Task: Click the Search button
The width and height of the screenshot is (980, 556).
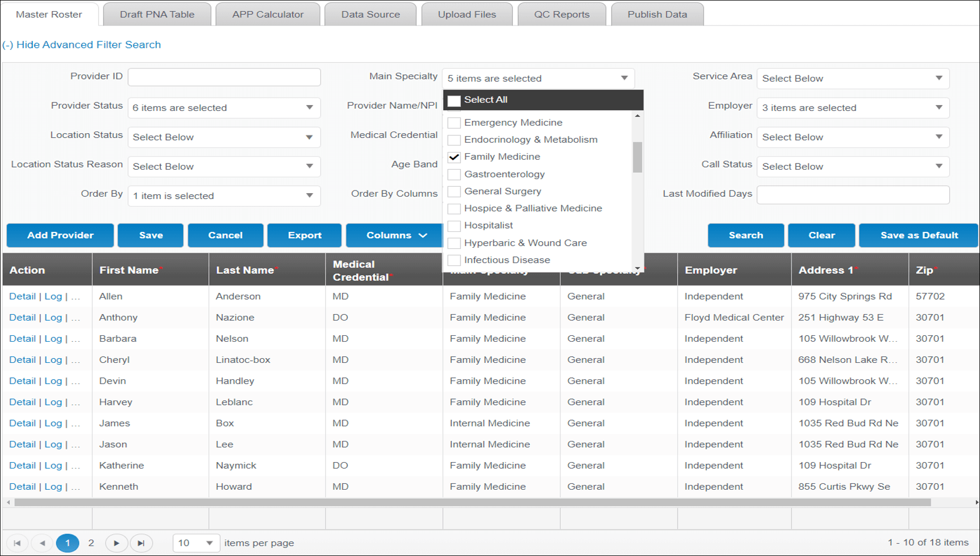Action: [x=746, y=235]
